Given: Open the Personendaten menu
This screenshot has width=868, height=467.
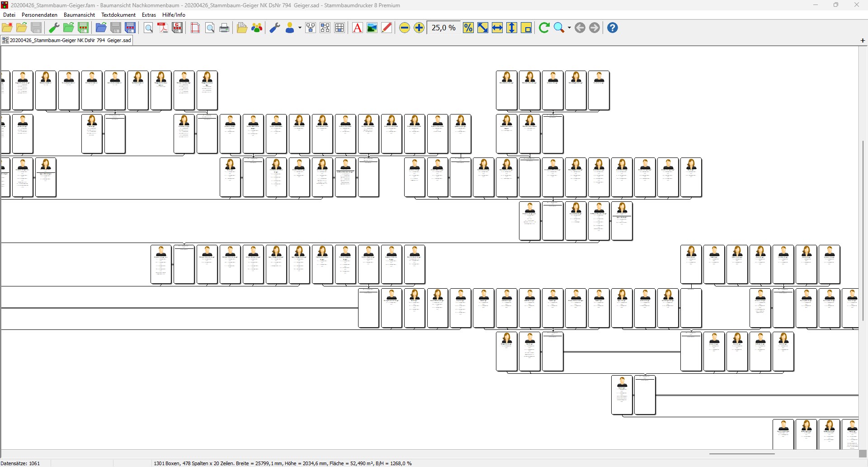Looking at the screenshot, I should tap(40, 15).
